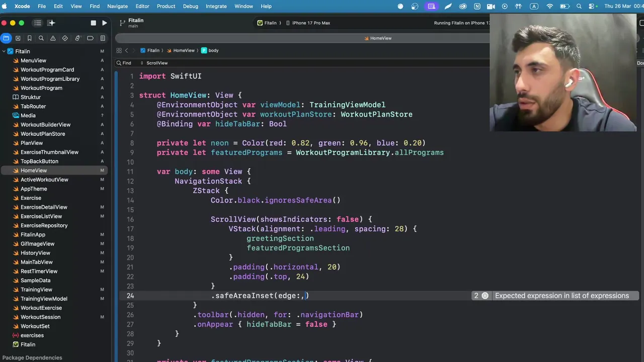Click the featuredProgramsSection code on line 19
Viewport: 644px width, 362px height.
click(x=298, y=248)
